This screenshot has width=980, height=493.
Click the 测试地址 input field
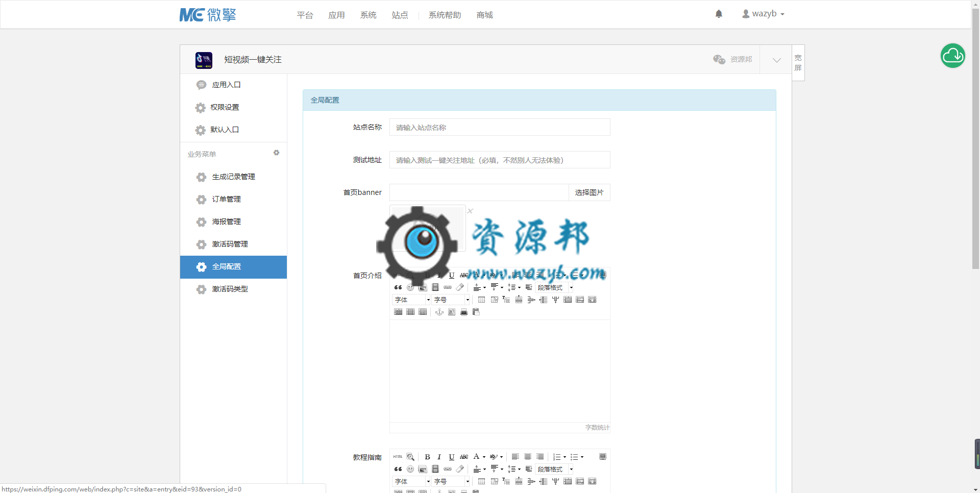(500, 160)
